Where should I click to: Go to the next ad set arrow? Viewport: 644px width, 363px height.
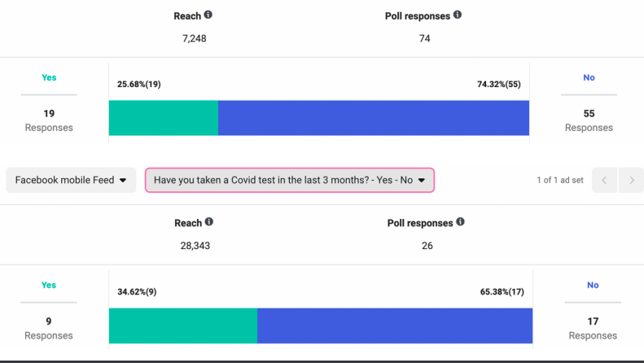pos(630,180)
